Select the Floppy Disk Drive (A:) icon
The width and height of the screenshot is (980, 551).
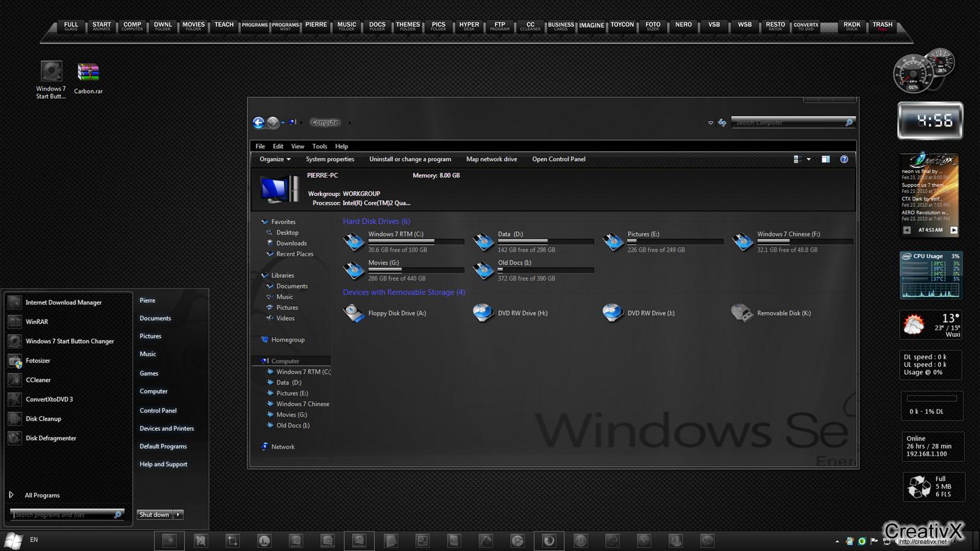(354, 313)
